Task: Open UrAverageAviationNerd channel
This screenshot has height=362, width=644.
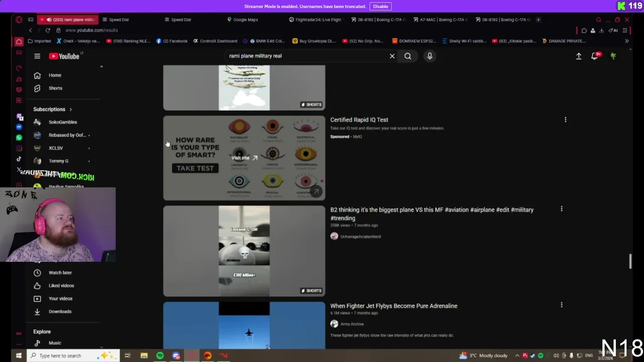Action: [361, 237]
